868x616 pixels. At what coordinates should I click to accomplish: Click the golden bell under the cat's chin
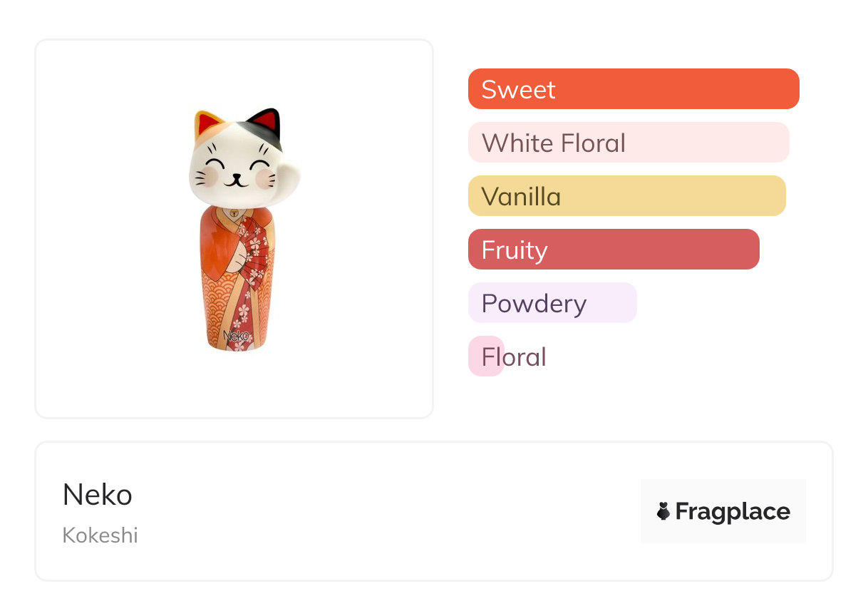tap(234, 212)
